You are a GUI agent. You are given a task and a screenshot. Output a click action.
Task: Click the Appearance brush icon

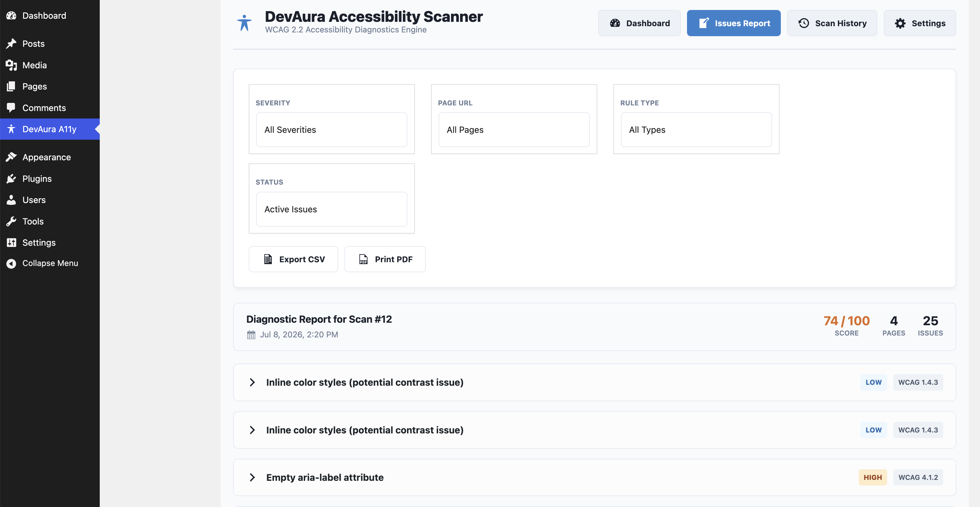coord(12,157)
